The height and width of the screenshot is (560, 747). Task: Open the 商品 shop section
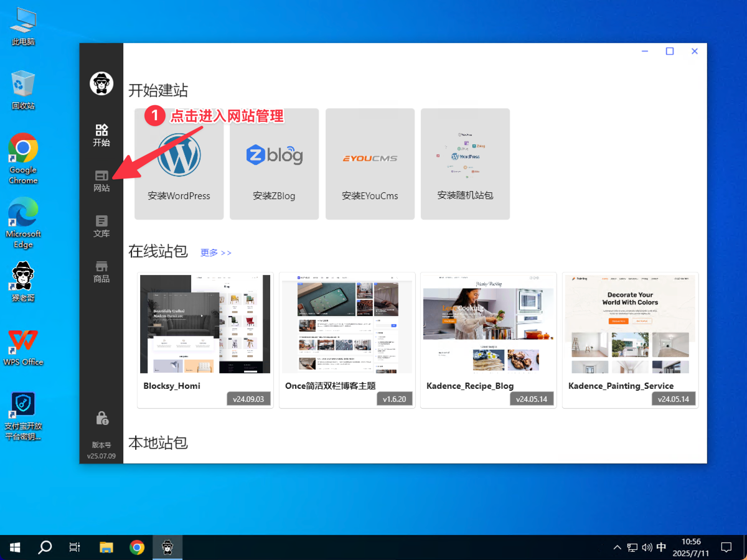(101, 272)
